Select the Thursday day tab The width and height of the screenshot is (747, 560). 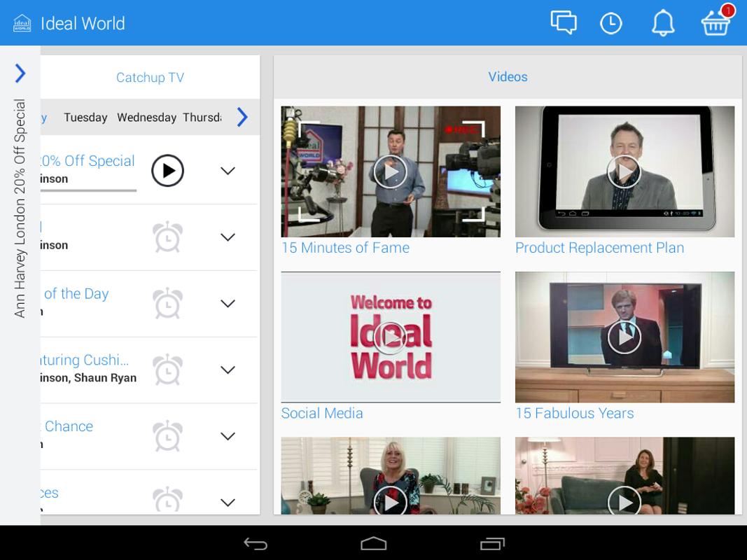tap(202, 117)
